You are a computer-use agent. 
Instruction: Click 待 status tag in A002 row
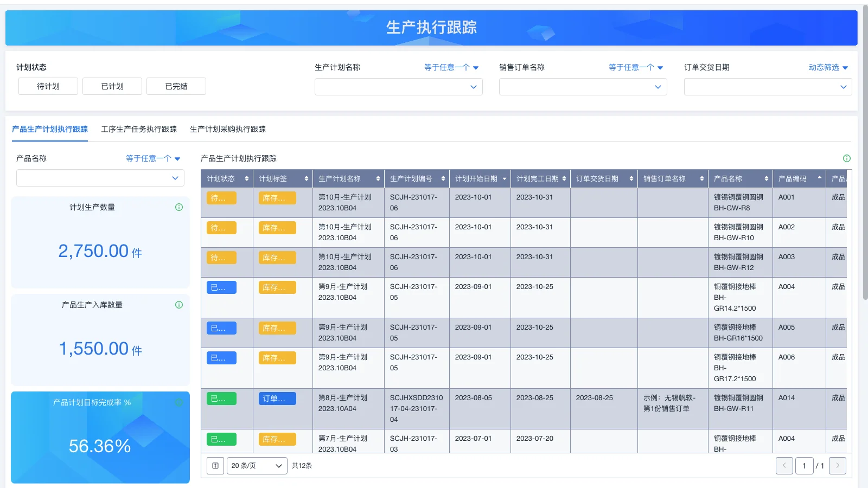point(221,228)
